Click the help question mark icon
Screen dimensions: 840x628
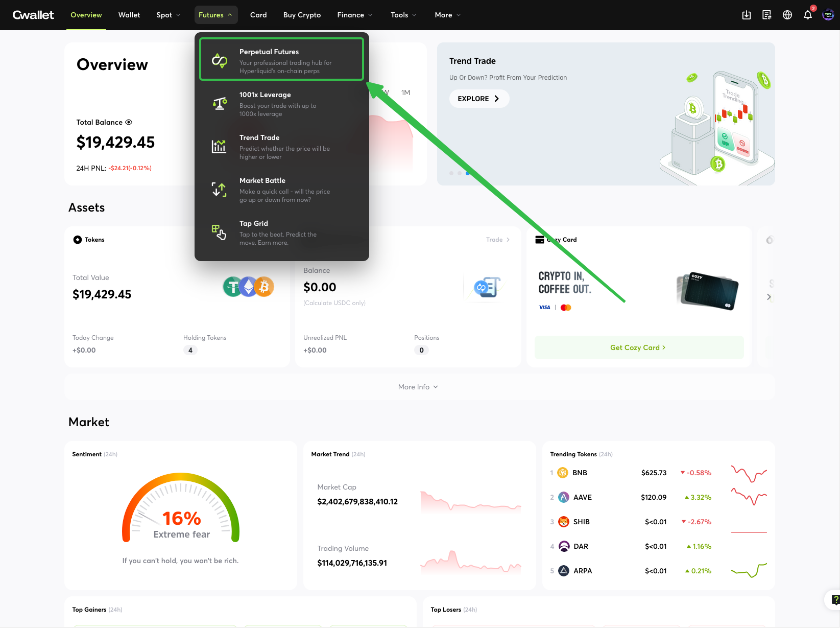point(835,599)
